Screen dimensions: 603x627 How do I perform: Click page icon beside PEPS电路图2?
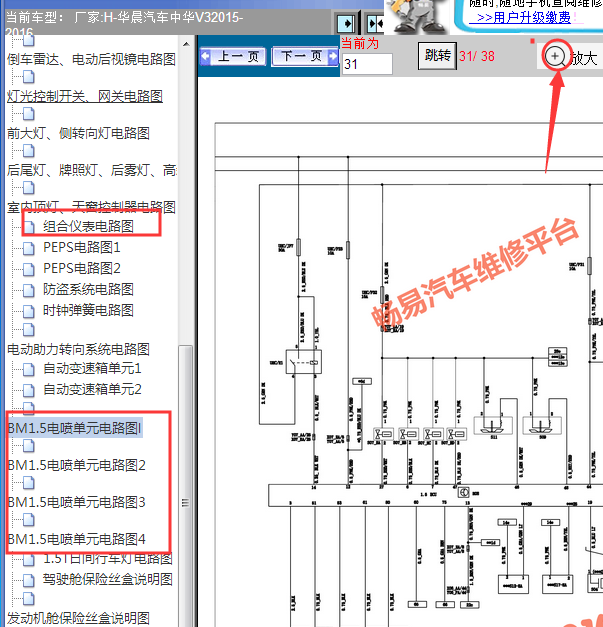coord(28,269)
